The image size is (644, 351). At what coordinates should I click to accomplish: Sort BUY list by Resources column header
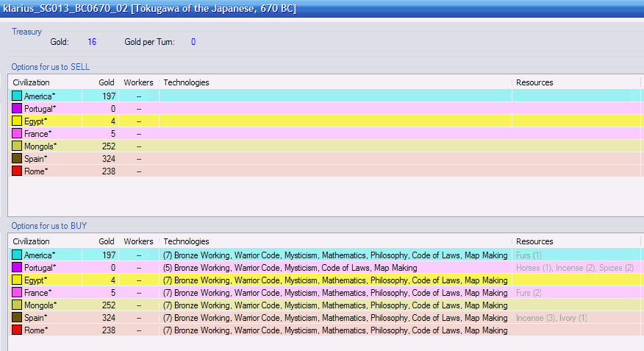[534, 241]
